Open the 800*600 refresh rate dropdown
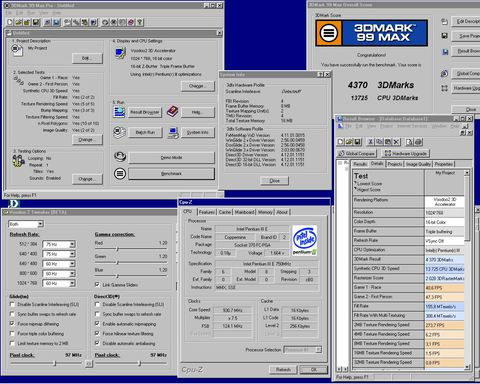This screenshot has height=384, width=480. coord(72,274)
